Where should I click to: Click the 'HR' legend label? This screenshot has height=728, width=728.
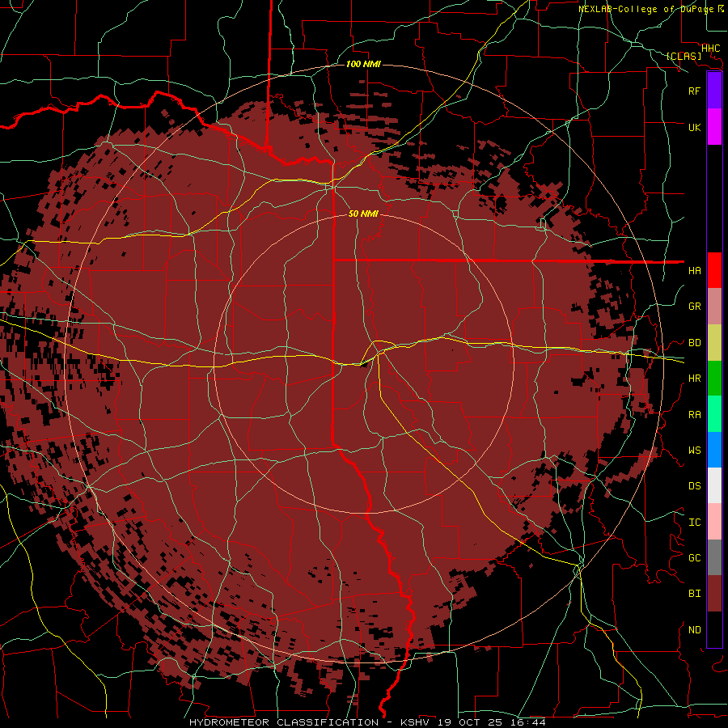pos(694,379)
